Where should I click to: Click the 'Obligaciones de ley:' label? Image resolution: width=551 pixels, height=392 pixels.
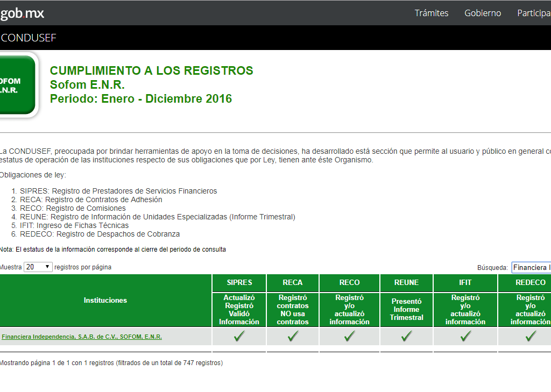coord(33,175)
